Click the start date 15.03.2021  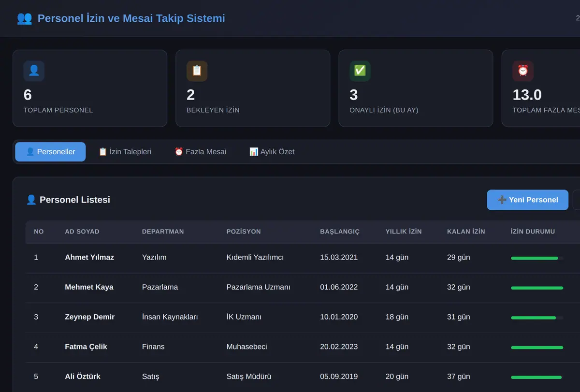pyautogui.click(x=339, y=257)
